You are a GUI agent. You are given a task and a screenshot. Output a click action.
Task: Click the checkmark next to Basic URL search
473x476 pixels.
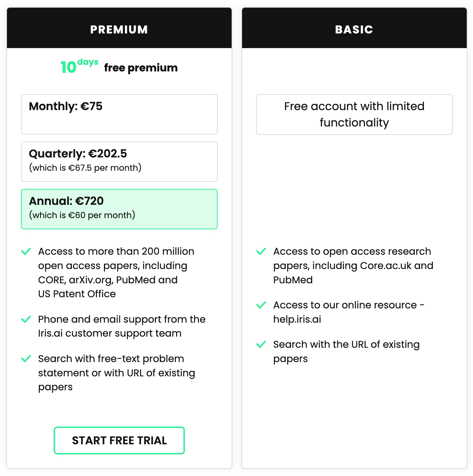(261, 345)
